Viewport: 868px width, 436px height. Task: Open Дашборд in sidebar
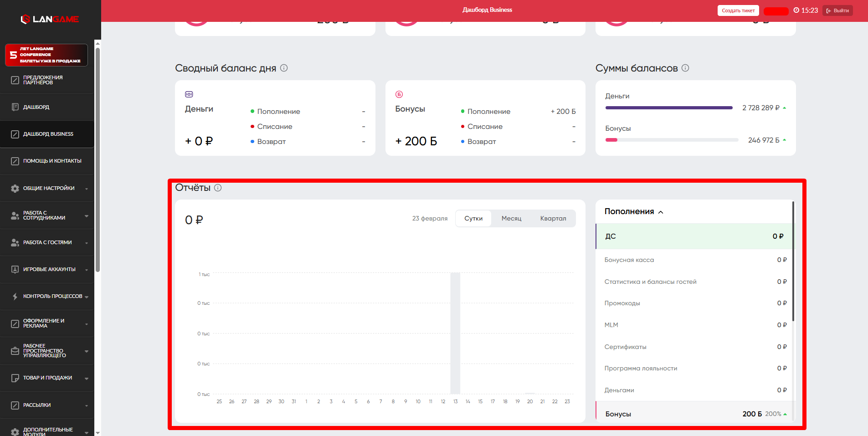[36, 107]
